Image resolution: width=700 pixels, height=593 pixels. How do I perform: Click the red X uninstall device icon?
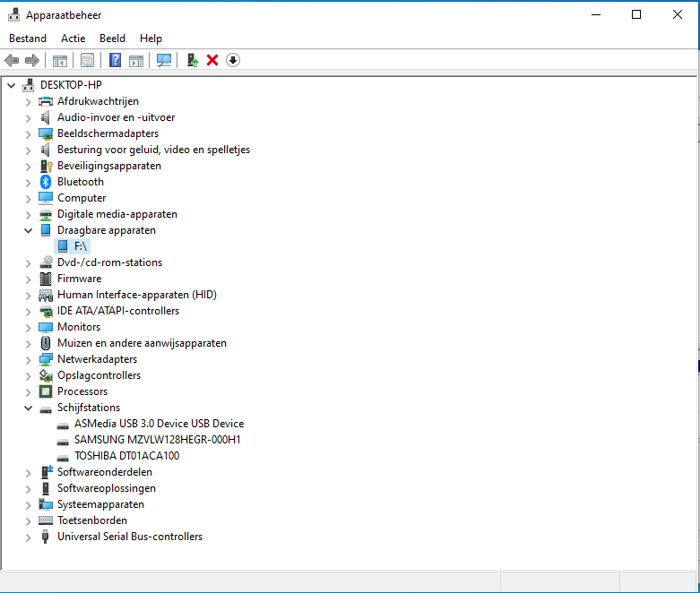(212, 60)
